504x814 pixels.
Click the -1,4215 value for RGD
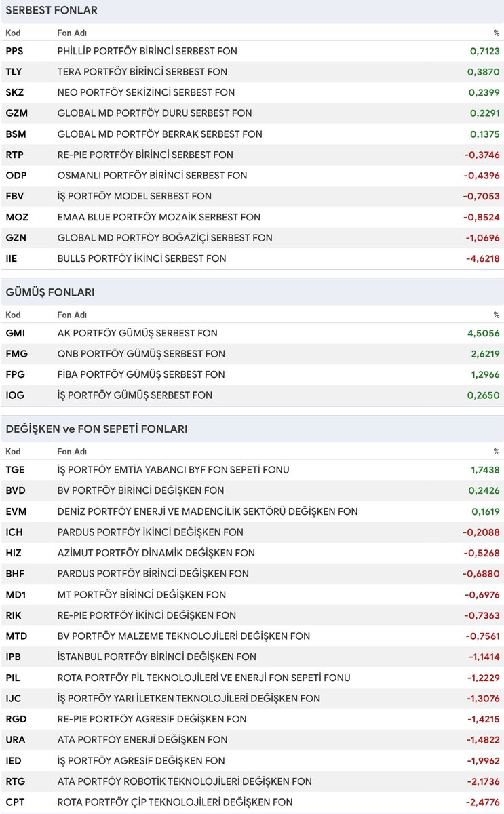pyautogui.click(x=484, y=719)
